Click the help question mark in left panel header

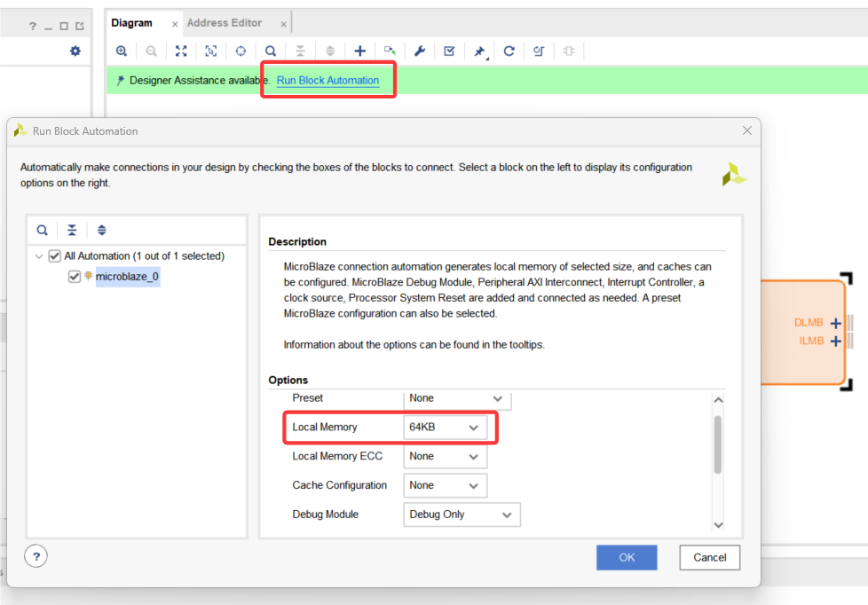(x=33, y=26)
